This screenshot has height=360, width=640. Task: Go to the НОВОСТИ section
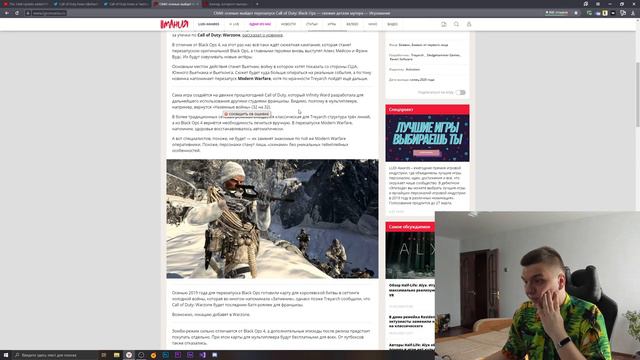click(288, 24)
